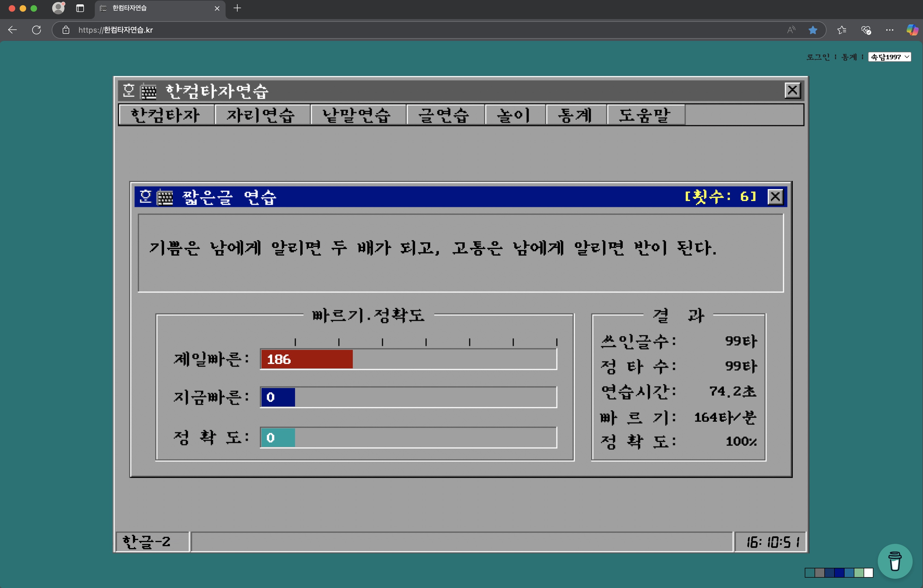Open Browser essentials heart icon
Viewport: 923px width, 588px height.
[x=866, y=30]
